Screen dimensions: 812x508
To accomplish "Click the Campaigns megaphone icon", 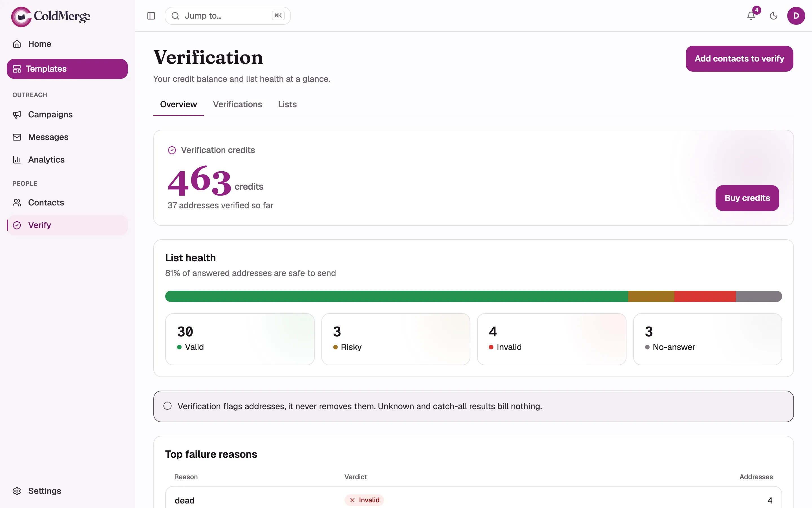I will pyautogui.click(x=17, y=115).
